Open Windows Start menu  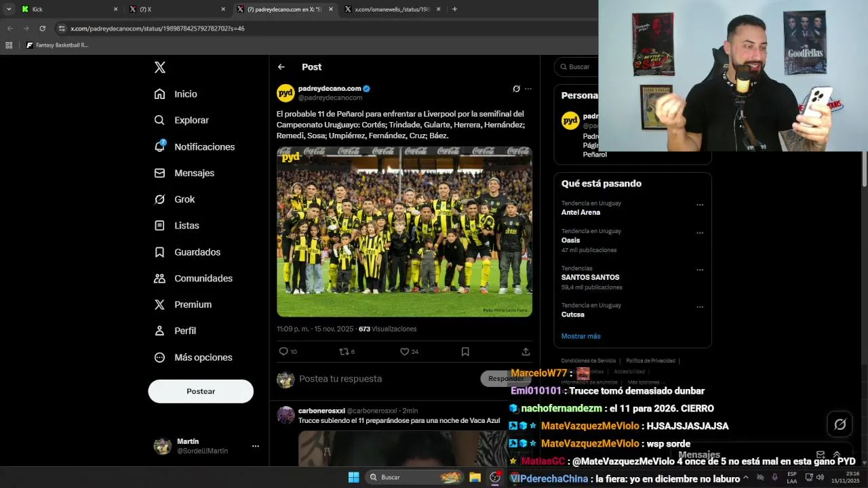tap(353, 477)
